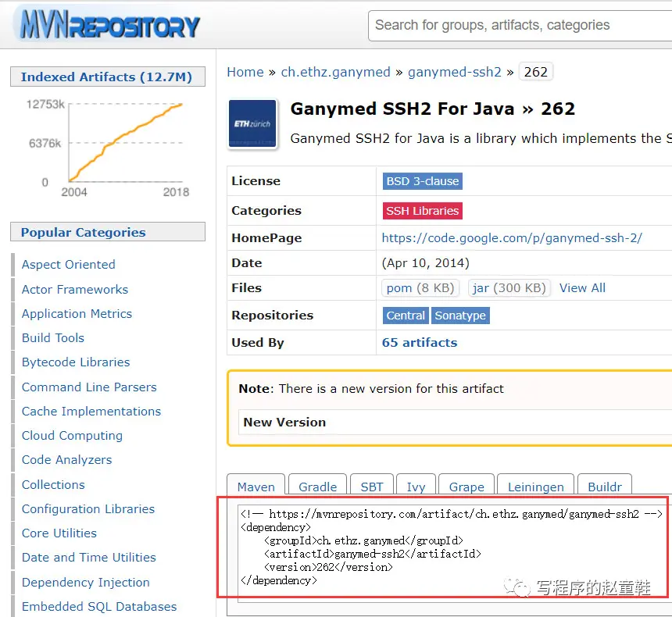Open the Bytecode Libraries category
The width and height of the screenshot is (672, 617).
76,362
